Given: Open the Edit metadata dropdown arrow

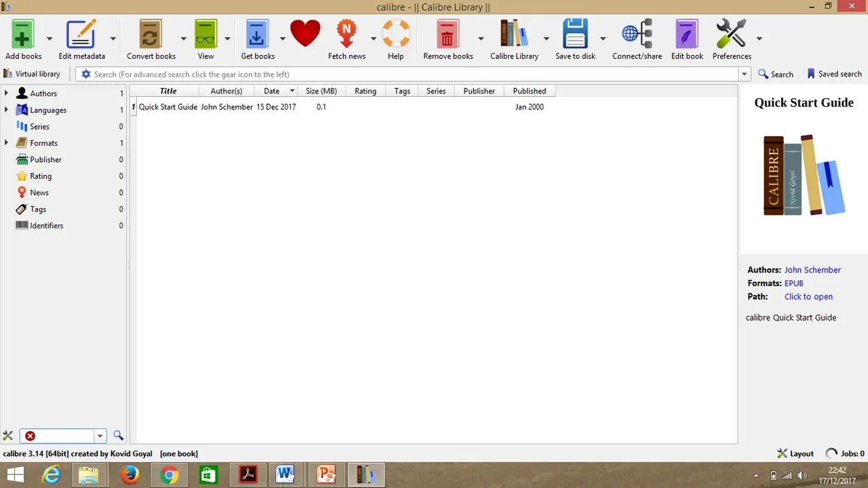Looking at the screenshot, I should [113, 39].
